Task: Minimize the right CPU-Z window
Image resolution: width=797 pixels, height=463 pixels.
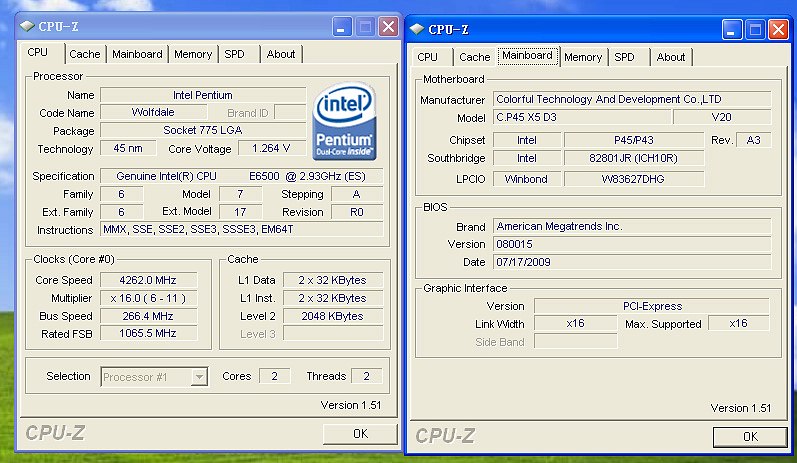Action: point(732,30)
